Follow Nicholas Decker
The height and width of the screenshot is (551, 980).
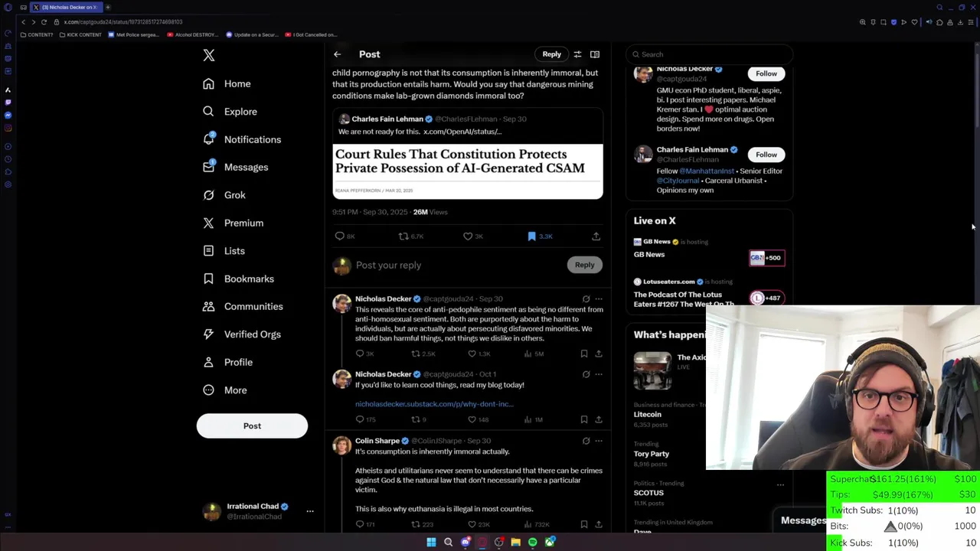click(766, 73)
